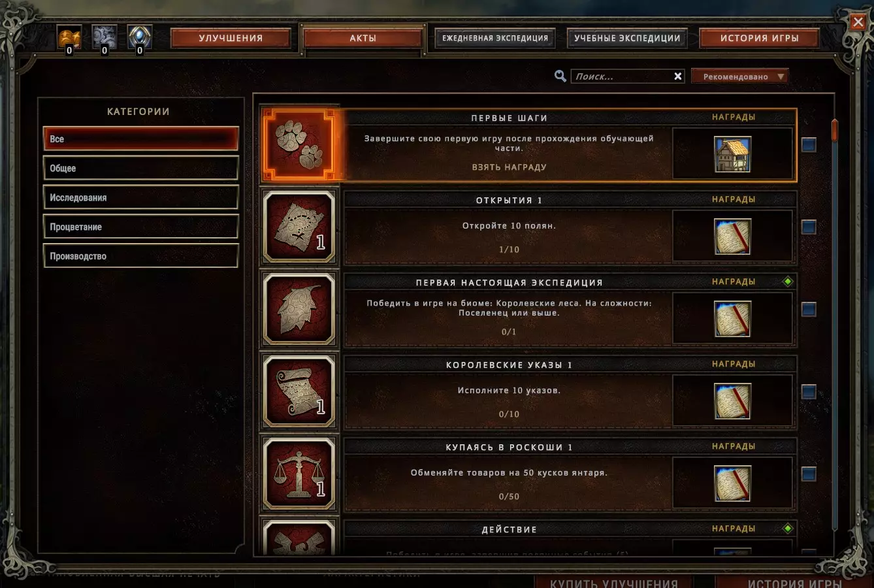Click in the Поиск search input field
The height and width of the screenshot is (588, 874).
pos(622,76)
